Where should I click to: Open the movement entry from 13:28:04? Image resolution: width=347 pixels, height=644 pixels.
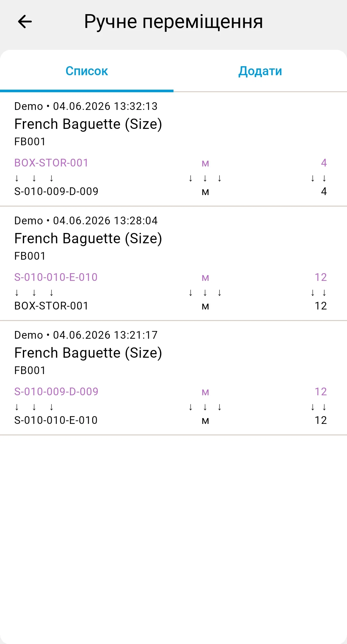(x=173, y=264)
